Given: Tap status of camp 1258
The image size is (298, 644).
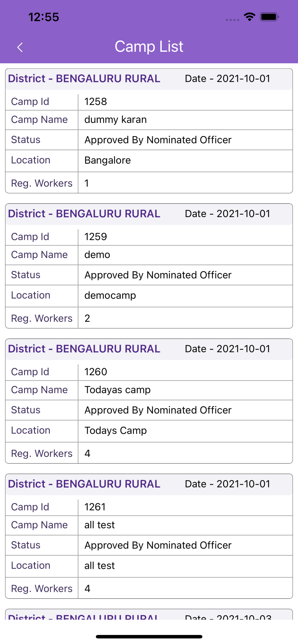Looking at the screenshot, I should click(x=158, y=140).
